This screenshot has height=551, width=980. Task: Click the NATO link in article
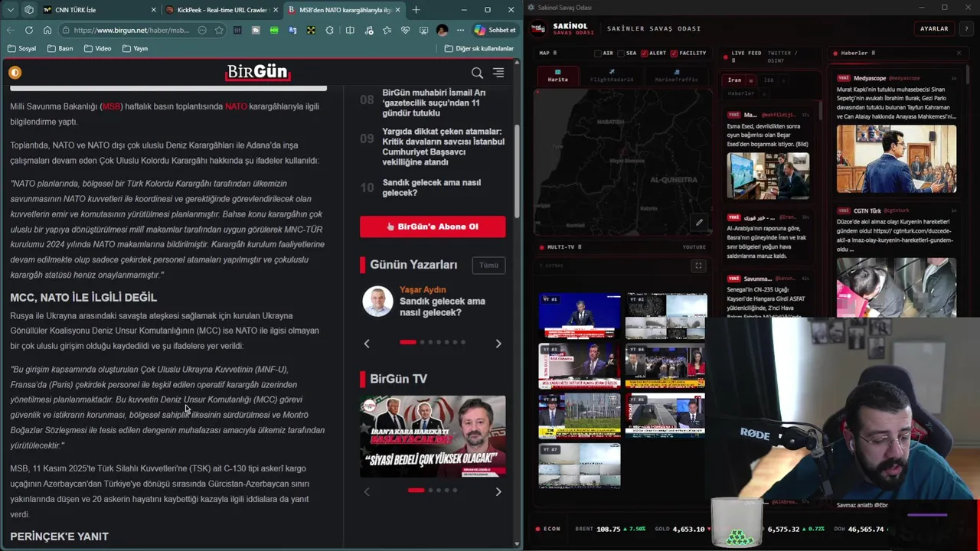tap(236, 106)
